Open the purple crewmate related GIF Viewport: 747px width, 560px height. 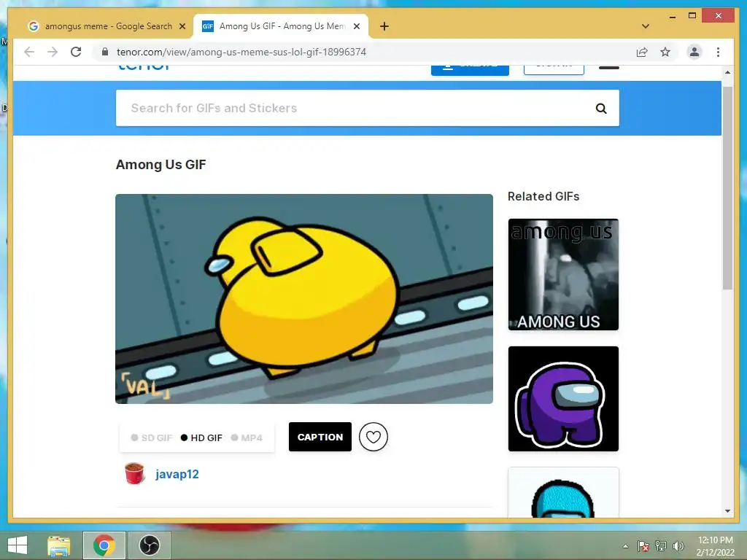coord(563,399)
